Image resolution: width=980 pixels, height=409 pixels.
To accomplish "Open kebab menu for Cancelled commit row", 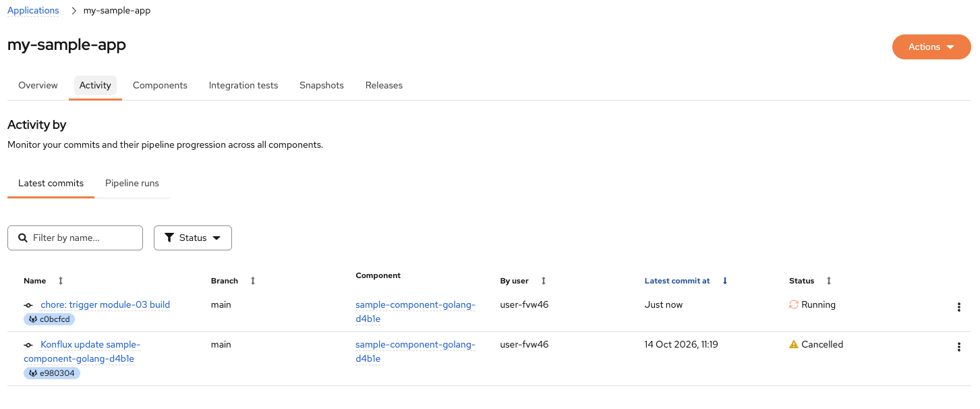I will click(x=958, y=348).
